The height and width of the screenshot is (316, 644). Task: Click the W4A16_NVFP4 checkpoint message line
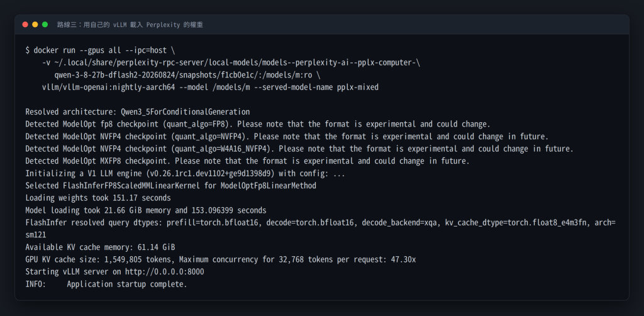pyautogui.click(x=299, y=149)
